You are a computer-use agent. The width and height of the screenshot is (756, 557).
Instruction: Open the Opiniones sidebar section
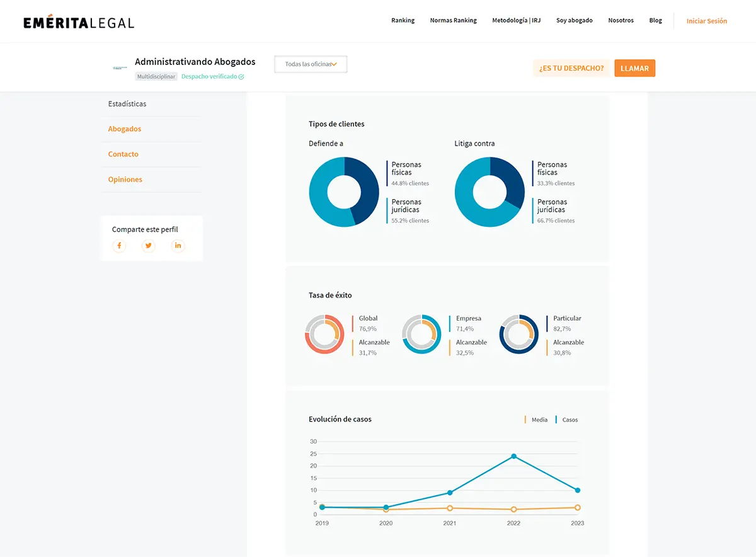coord(125,180)
